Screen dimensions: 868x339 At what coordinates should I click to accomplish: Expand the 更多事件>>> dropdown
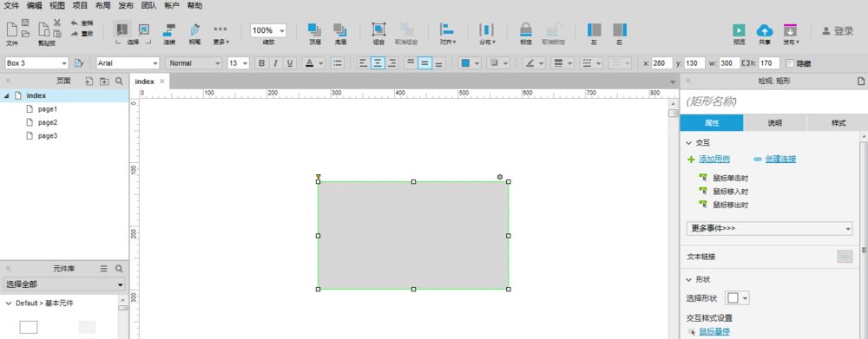(769, 228)
